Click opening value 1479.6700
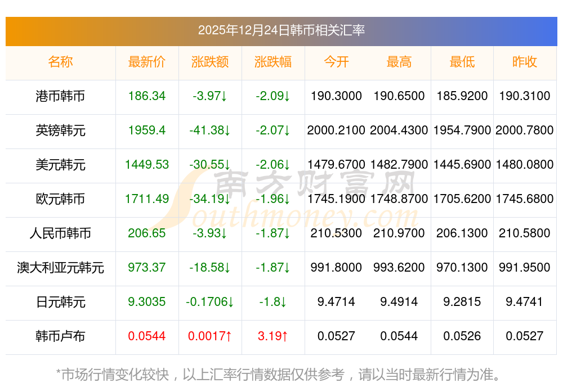Screen dimensions: 563x392 (336, 165)
